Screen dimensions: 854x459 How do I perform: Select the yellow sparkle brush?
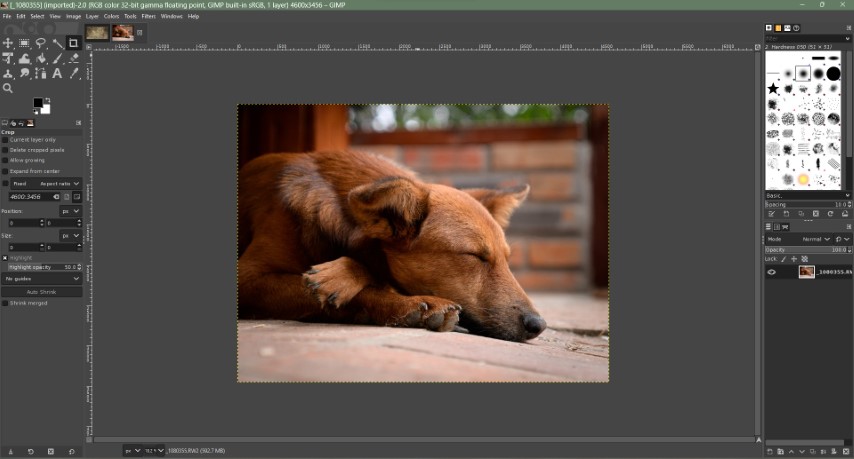[x=803, y=179]
